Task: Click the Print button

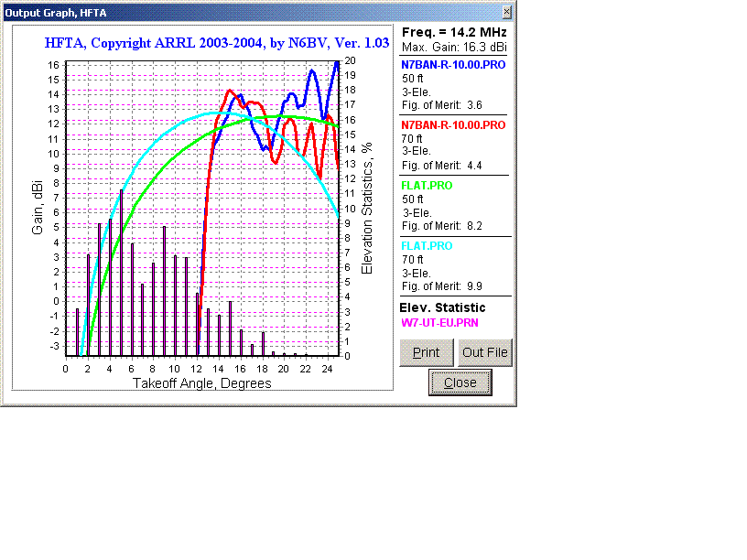Action: point(426,352)
